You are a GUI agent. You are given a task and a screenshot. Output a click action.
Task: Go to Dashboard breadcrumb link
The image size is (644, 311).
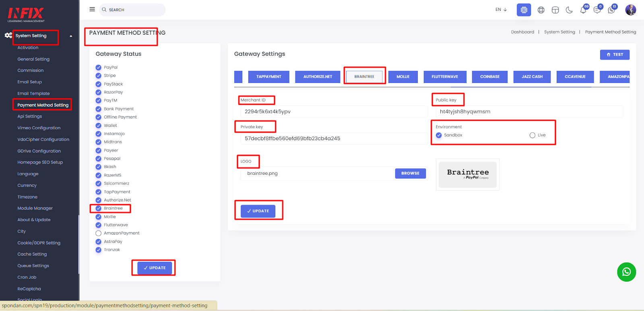[x=522, y=32]
